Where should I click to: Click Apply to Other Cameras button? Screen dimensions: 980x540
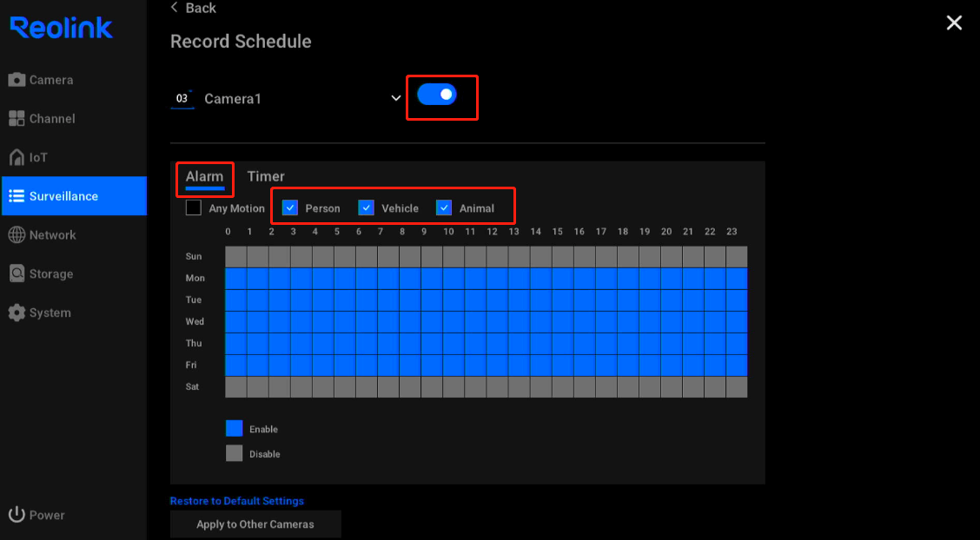pos(255,524)
